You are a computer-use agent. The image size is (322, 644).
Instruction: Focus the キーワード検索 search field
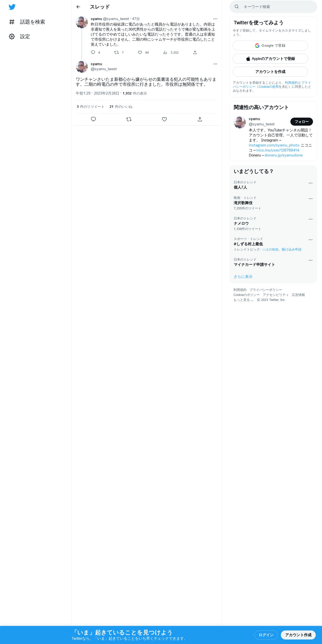click(273, 7)
